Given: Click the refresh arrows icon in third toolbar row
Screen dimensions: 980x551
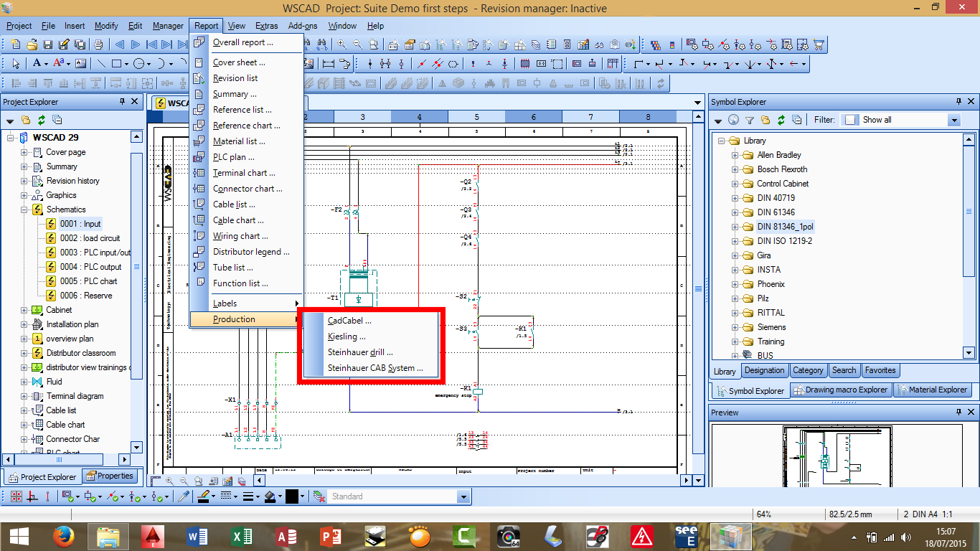Looking at the screenshot, I should 660,83.
